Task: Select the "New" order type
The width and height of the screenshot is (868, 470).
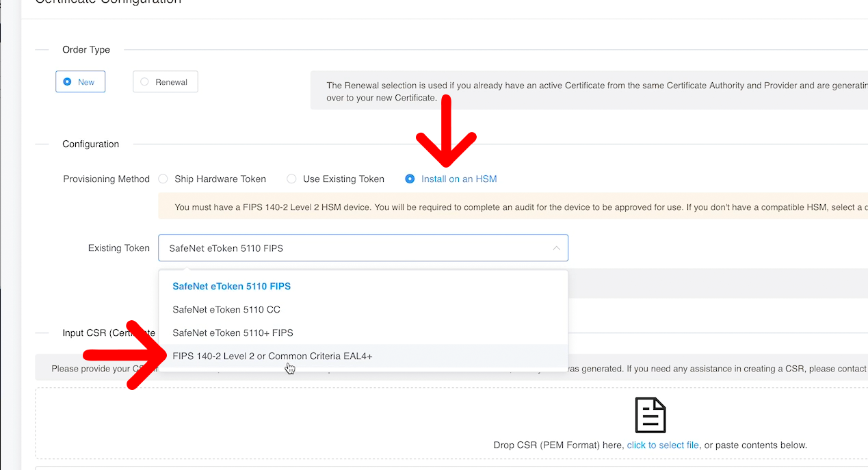Action: point(80,81)
